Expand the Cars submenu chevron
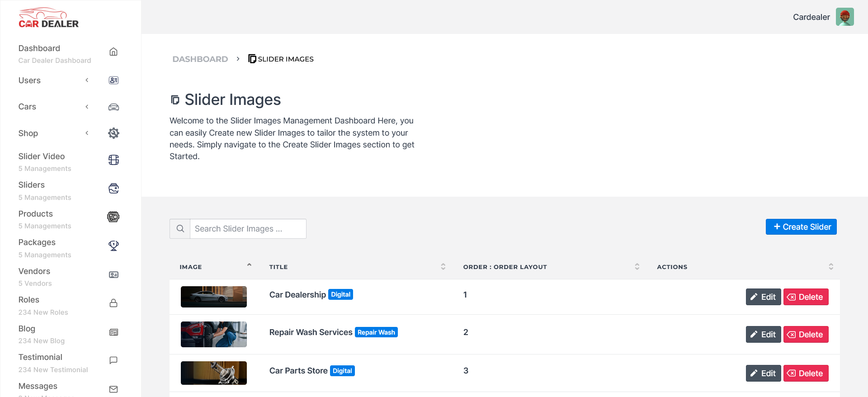This screenshot has width=868, height=397. point(87,107)
